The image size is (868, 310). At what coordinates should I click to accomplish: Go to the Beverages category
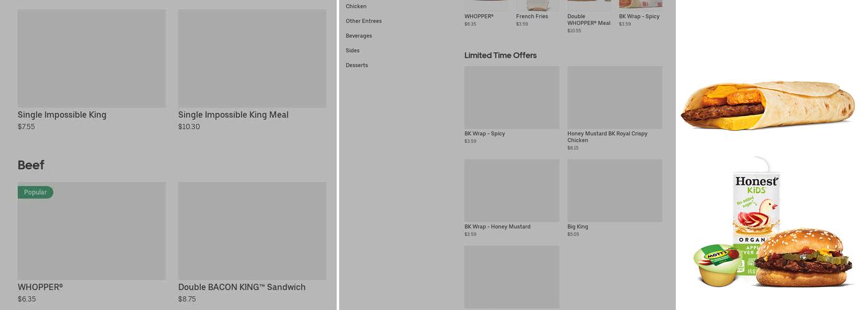359,36
